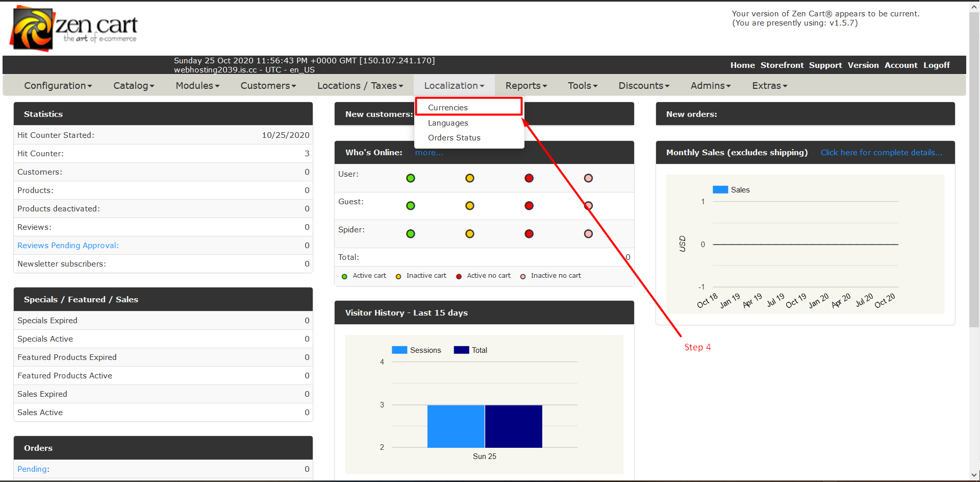Click the red dot in the Guest row

(x=529, y=206)
